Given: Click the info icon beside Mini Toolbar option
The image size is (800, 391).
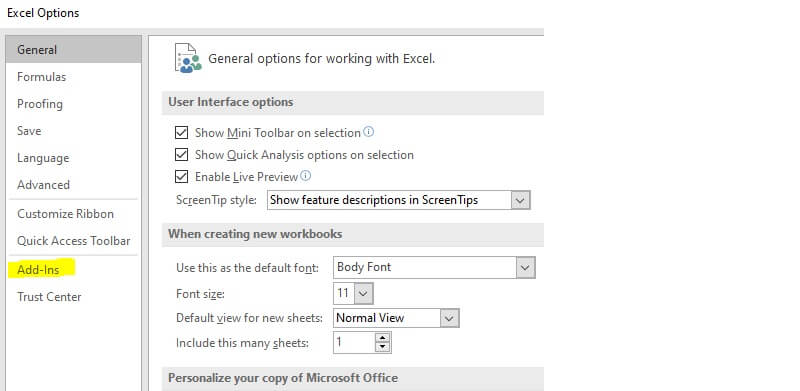Looking at the screenshot, I should (368, 132).
